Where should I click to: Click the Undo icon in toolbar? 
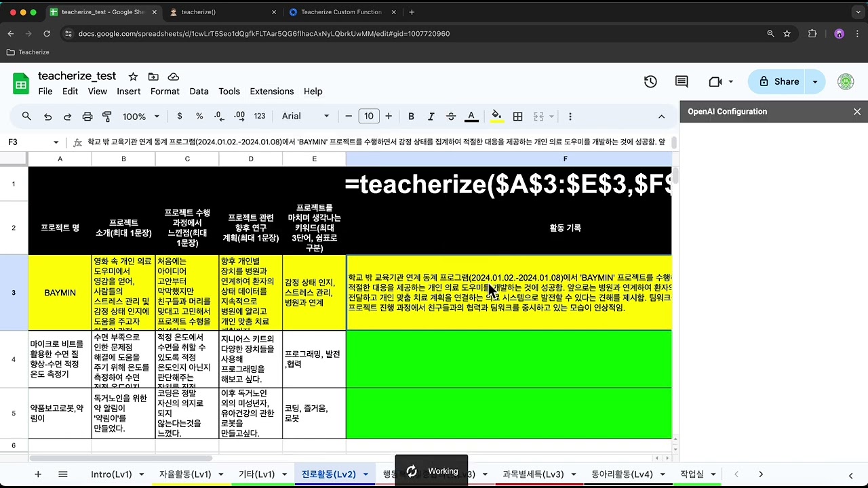tap(47, 117)
